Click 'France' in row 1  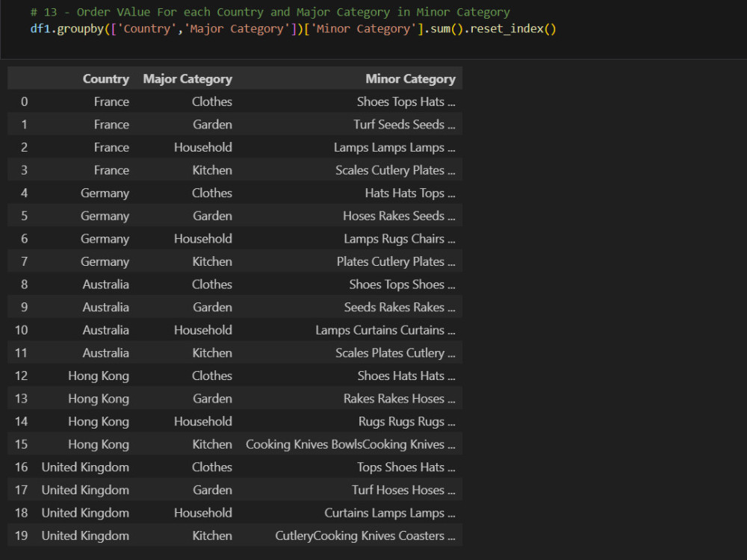pos(111,124)
